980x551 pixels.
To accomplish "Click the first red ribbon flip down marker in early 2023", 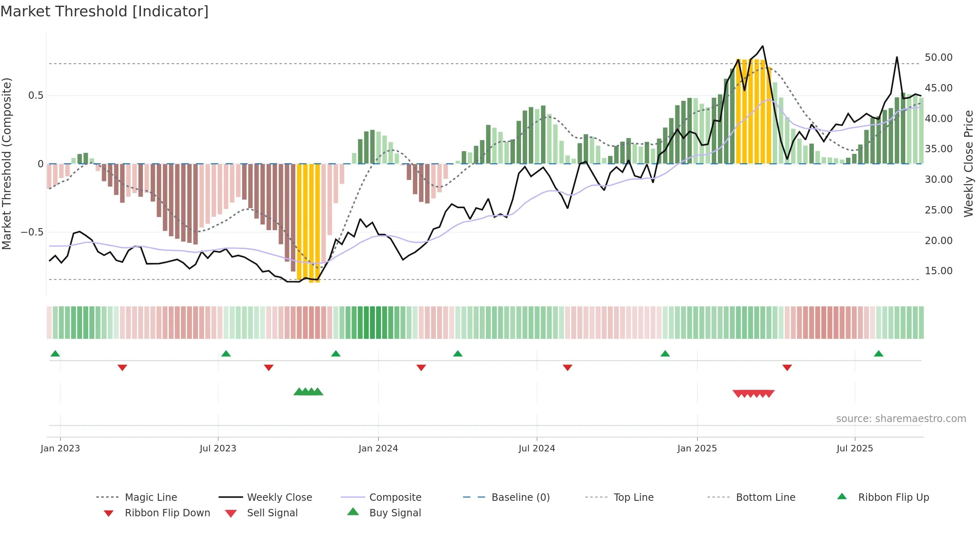I will tap(122, 368).
